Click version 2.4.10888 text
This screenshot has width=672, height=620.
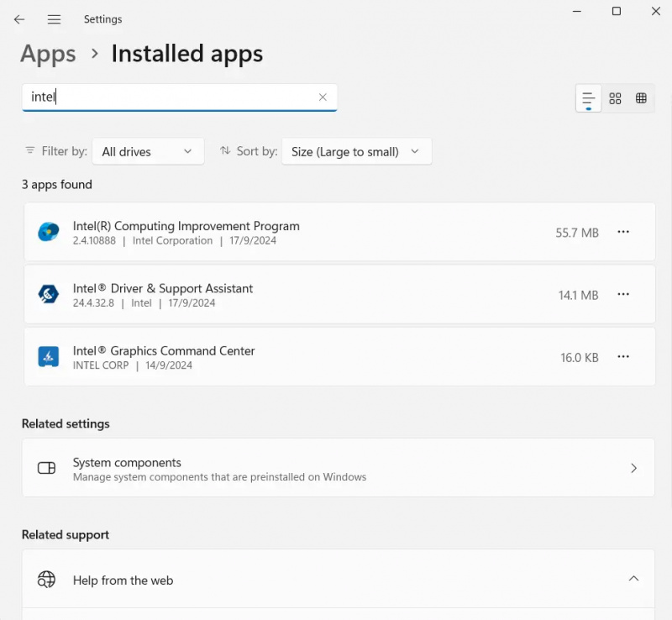pyautogui.click(x=94, y=240)
